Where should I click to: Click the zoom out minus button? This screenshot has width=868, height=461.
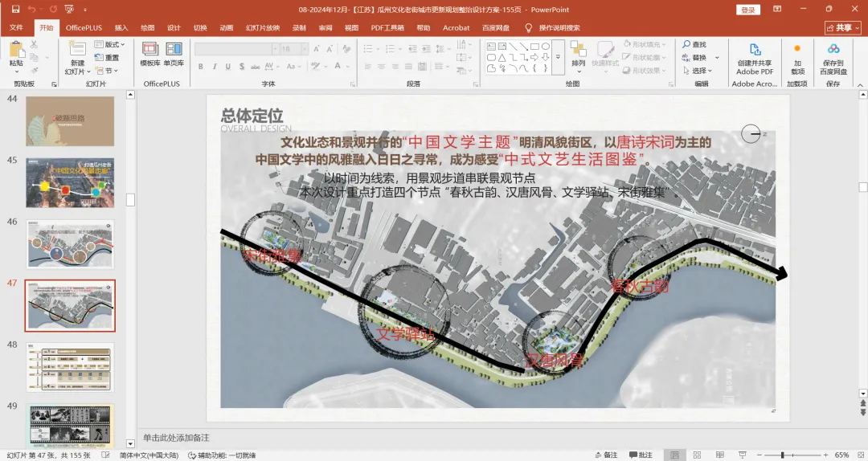pos(759,455)
